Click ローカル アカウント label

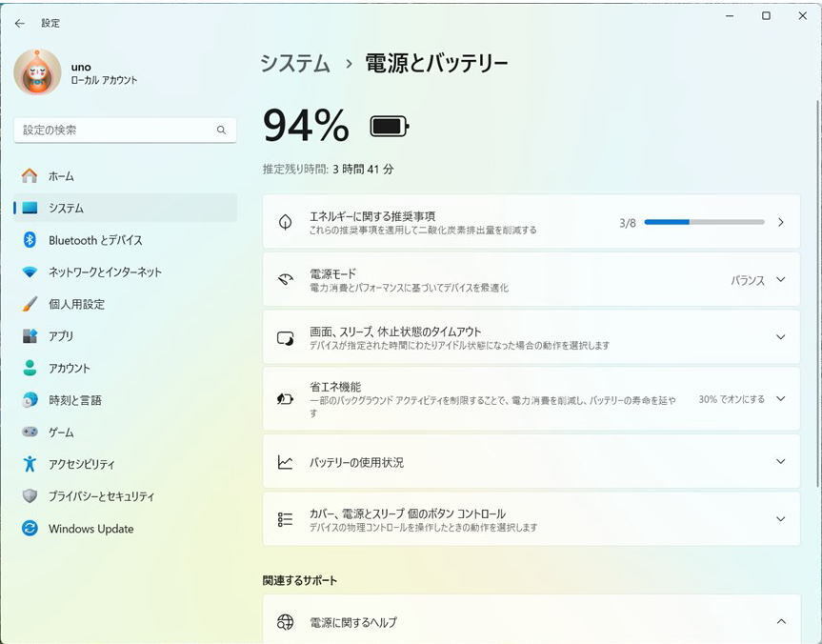coord(104,80)
